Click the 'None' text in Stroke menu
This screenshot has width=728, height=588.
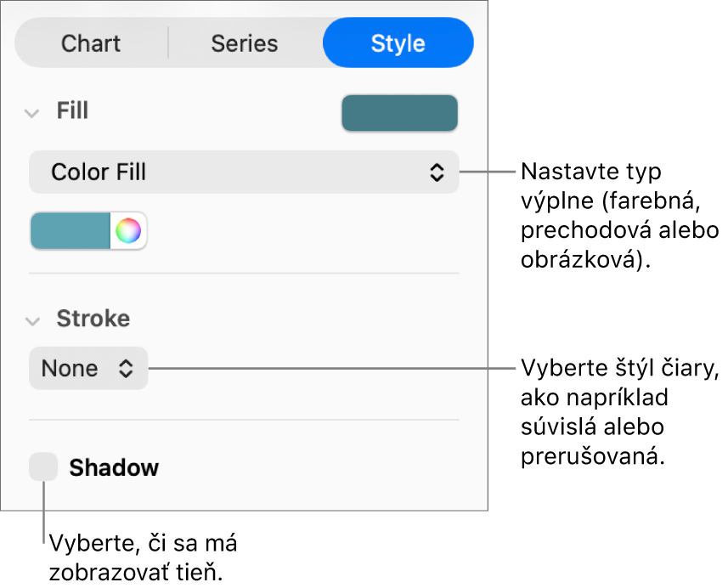click(70, 369)
